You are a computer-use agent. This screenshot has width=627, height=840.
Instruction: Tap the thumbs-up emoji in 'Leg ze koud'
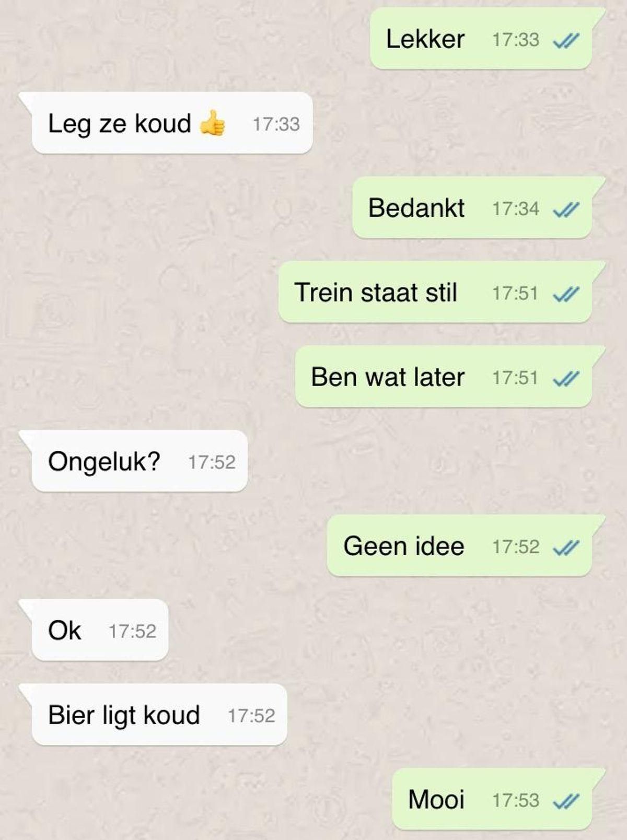(x=213, y=123)
